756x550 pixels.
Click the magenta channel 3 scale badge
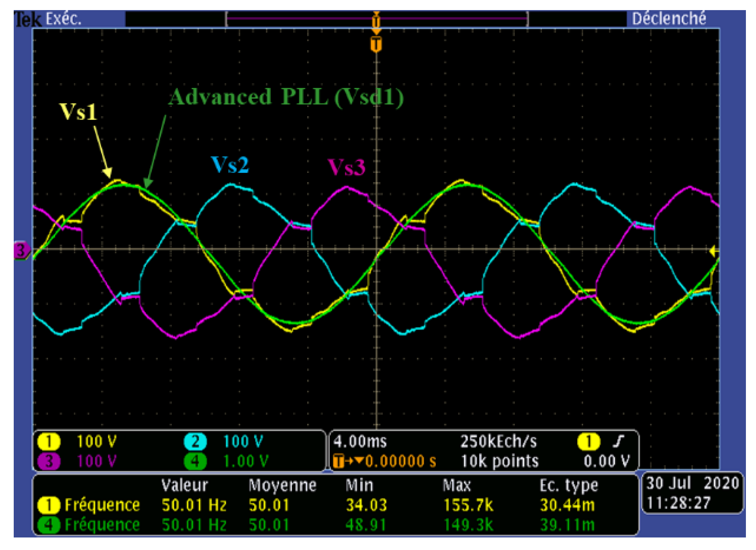[x=49, y=461]
